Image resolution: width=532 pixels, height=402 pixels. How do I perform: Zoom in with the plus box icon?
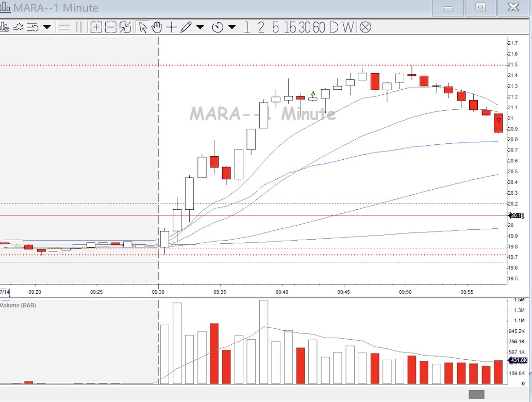[96, 27]
